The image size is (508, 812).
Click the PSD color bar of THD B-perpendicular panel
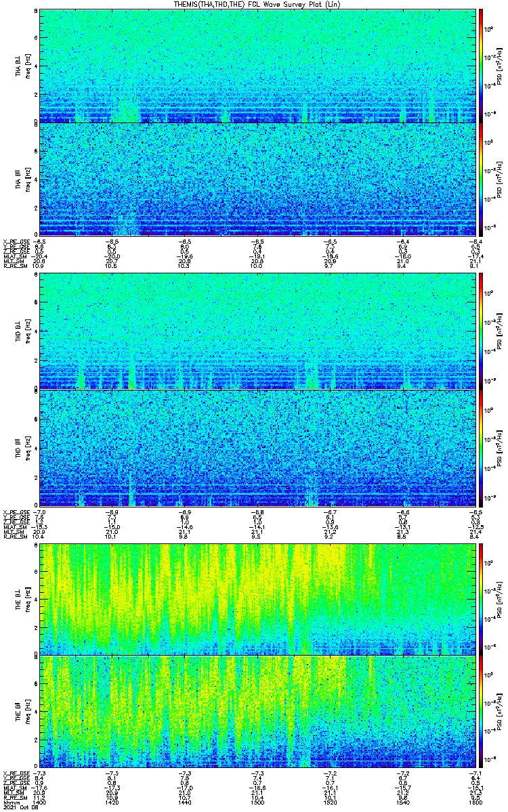click(480, 332)
